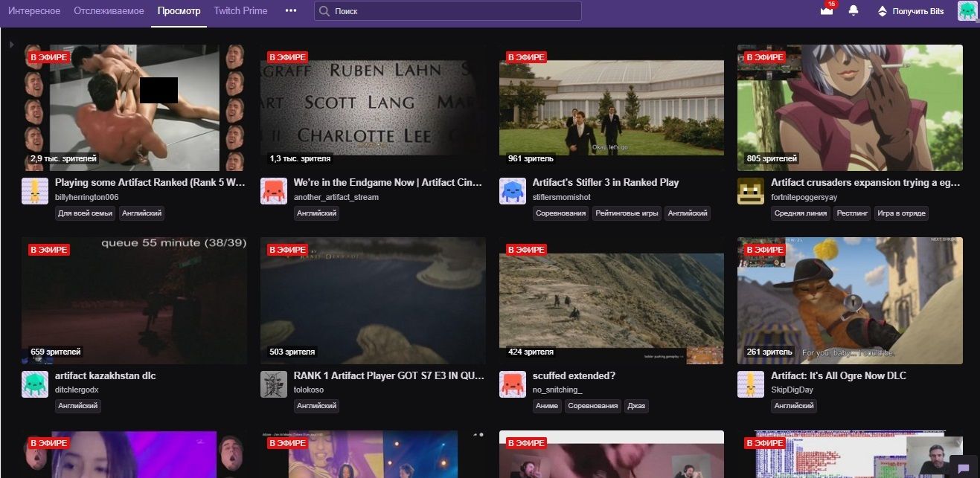Expand the collapsed left sidebar arrow
Viewport: 980px width, 478px height.
point(11,45)
